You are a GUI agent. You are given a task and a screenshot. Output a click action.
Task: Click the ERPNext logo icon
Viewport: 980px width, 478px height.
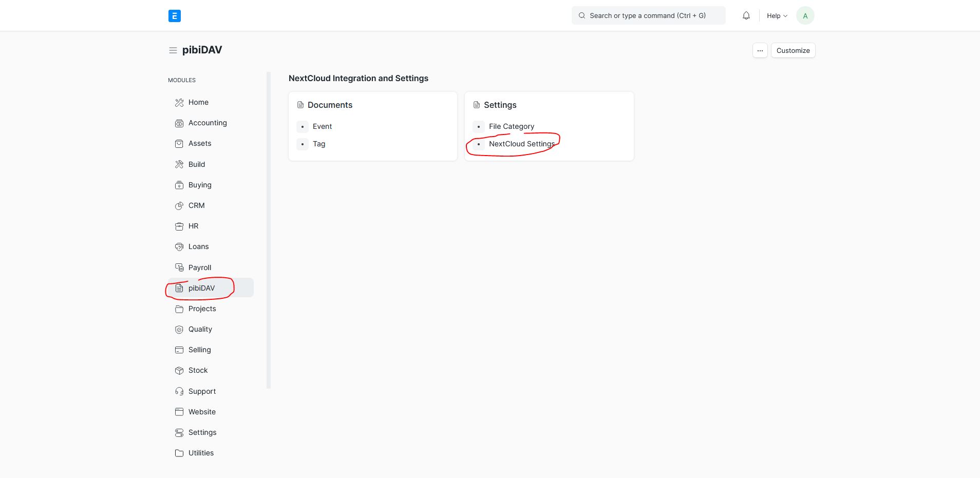175,16
